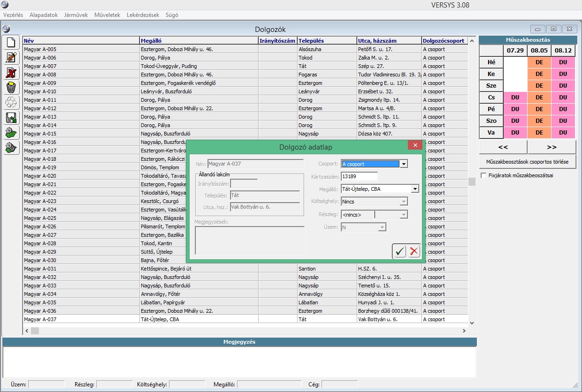Image resolution: width=582 pixels, height=392 pixels.
Task: Select the pink DU cell for Cs 07.29
Action: [515, 97]
